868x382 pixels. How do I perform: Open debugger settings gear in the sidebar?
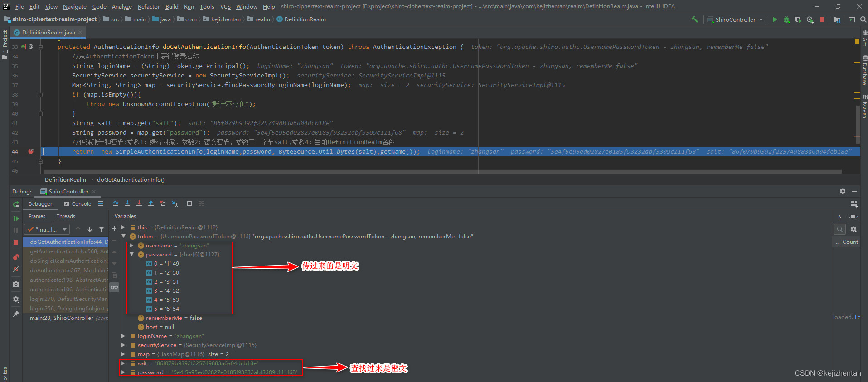16,299
